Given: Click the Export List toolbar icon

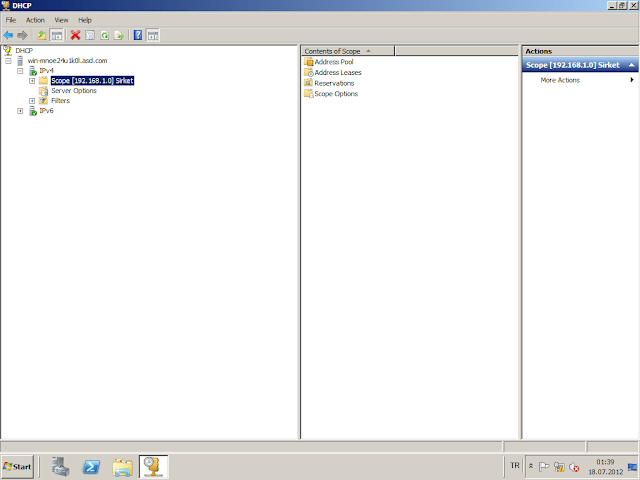Looking at the screenshot, I should click(119, 35).
